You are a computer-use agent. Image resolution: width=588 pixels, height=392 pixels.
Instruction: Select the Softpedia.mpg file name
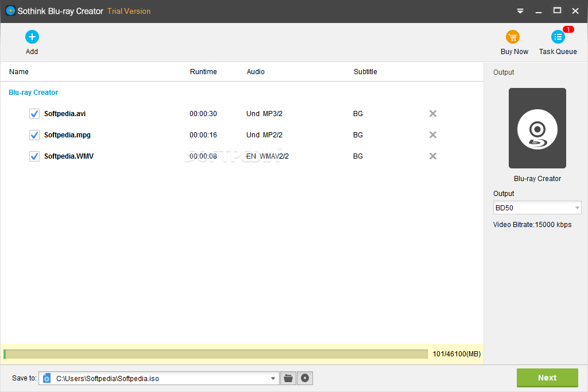click(x=67, y=135)
